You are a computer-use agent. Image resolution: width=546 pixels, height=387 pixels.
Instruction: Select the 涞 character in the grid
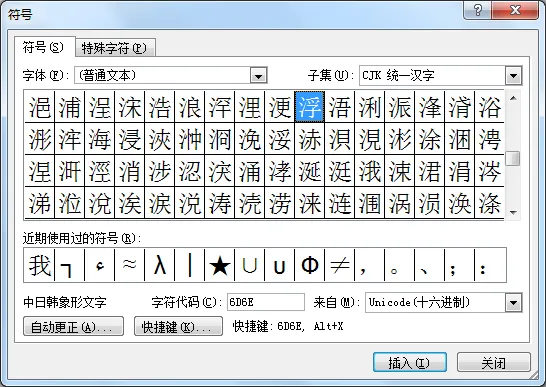pos(310,203)
